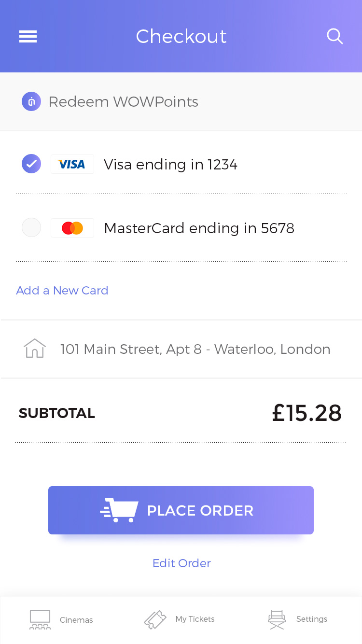362x644 pixels.
Task: Tap the 101 Main Street delivery address
Action: pyautogui.click(x=195, y=349)
